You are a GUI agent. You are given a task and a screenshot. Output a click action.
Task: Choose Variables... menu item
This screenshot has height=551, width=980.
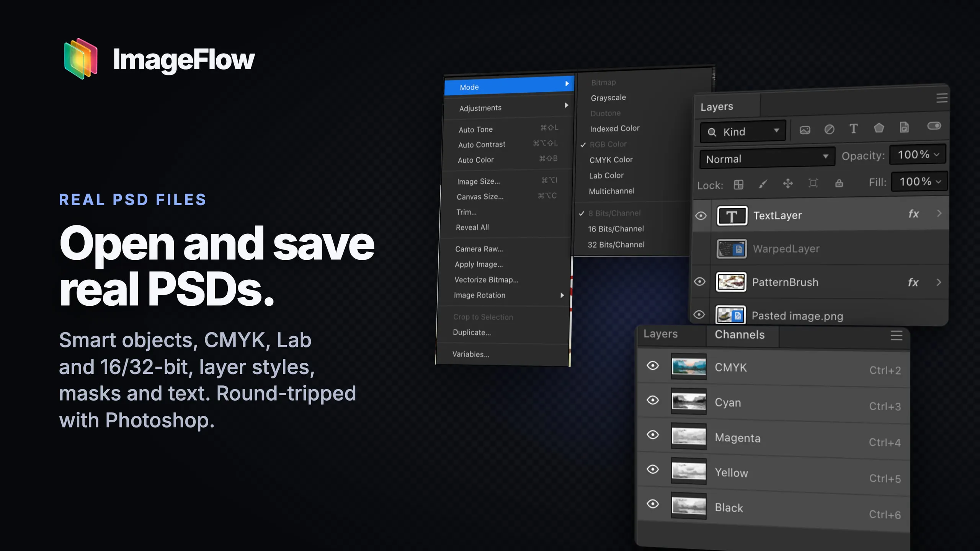click(x=502, y=354)
